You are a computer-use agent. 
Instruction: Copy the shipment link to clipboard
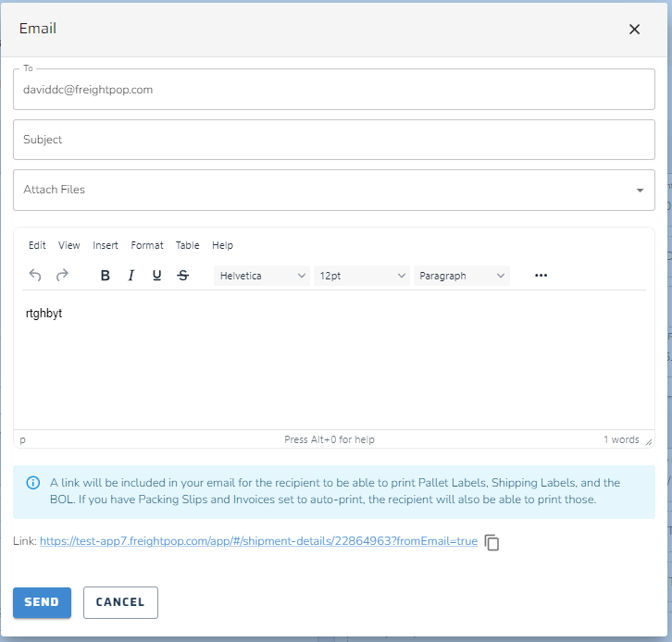point(492,542)
